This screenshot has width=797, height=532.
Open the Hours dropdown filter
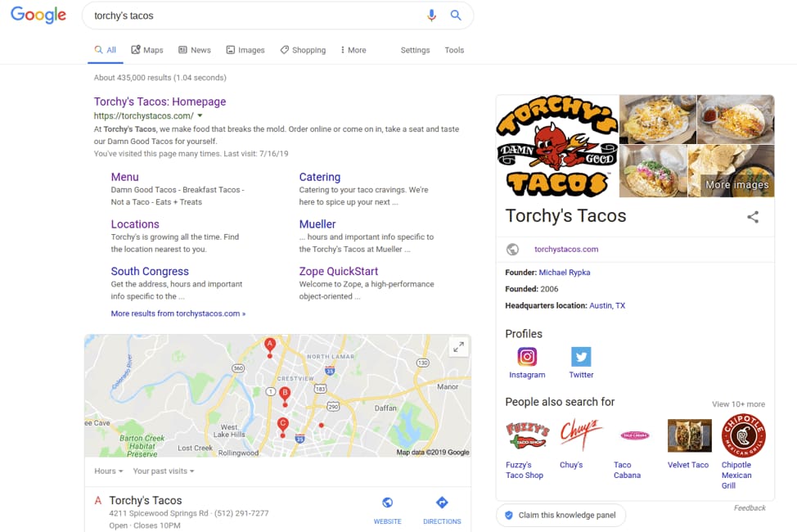(109, 471)
